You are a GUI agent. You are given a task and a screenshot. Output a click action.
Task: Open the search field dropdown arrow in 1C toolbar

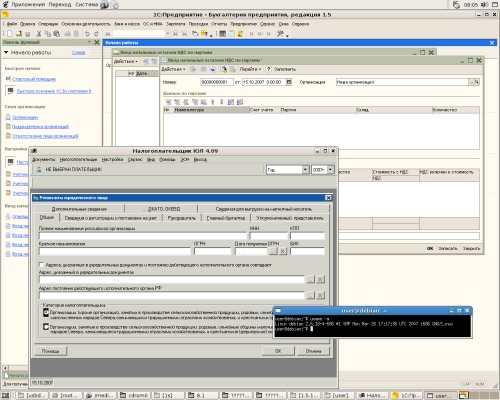pyautogui.click(x=167, y=34)
